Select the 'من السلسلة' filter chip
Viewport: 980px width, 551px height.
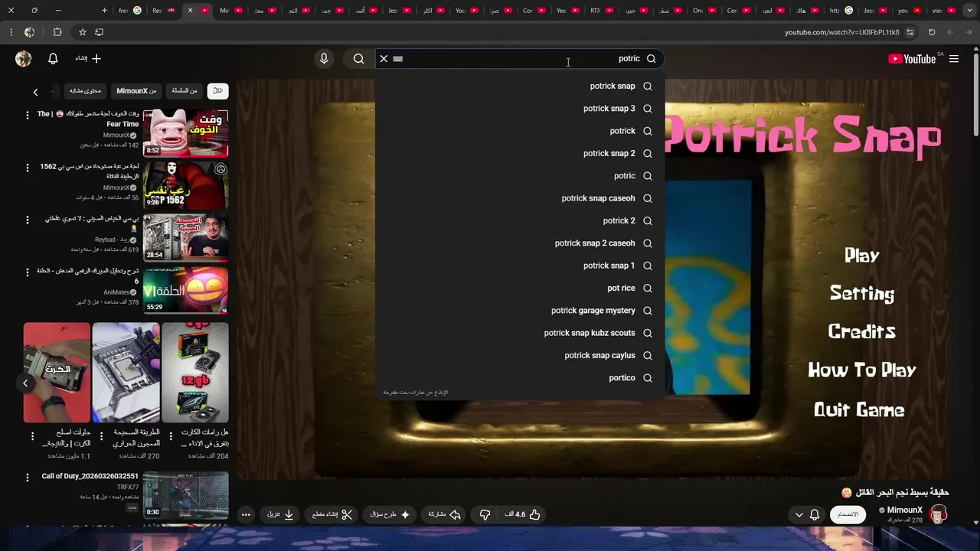(184, 91)
